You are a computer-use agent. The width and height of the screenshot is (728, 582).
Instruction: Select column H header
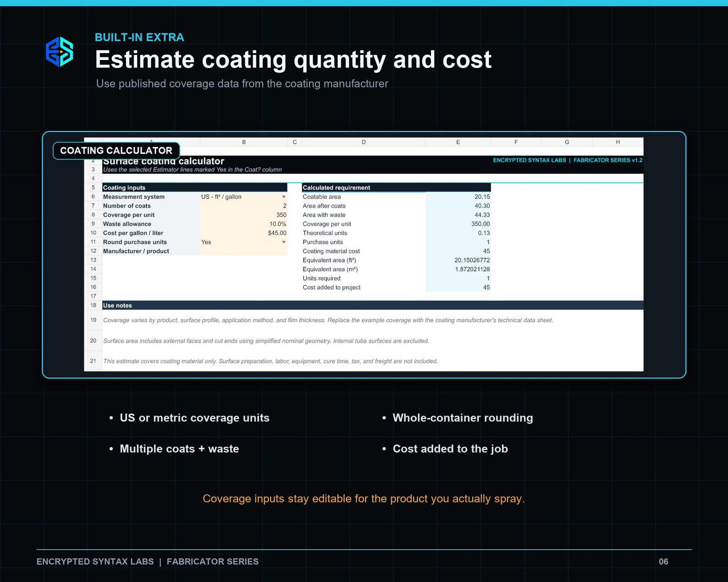pyautogui.click(x=618, y=142)
